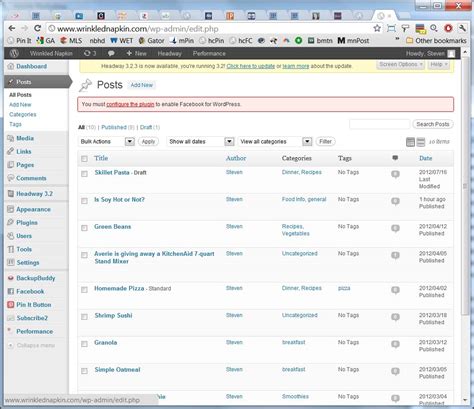Click comment bubble for Green Beans row

coord(395,228)
